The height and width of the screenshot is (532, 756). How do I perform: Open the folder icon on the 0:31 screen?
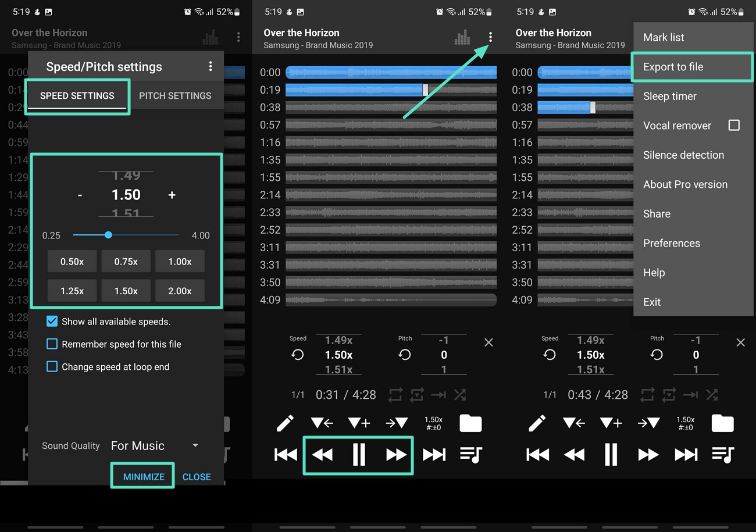coord(470,423)
